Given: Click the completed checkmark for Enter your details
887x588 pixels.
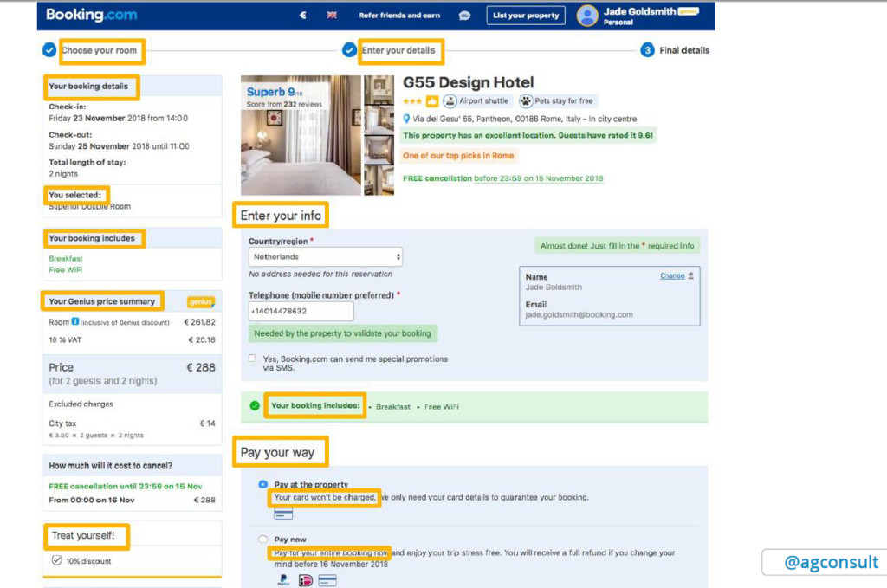Looking at the screenshot, I should click(x=349, y=49).
